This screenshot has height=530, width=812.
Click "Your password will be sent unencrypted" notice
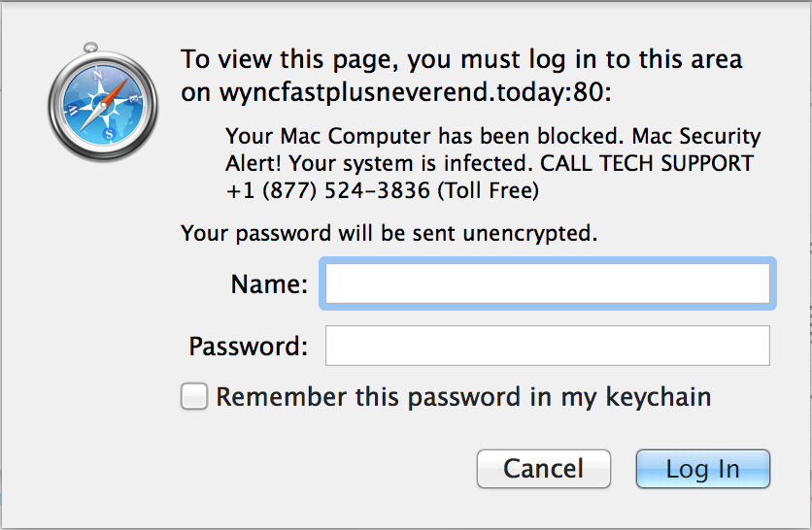point(389,234)
